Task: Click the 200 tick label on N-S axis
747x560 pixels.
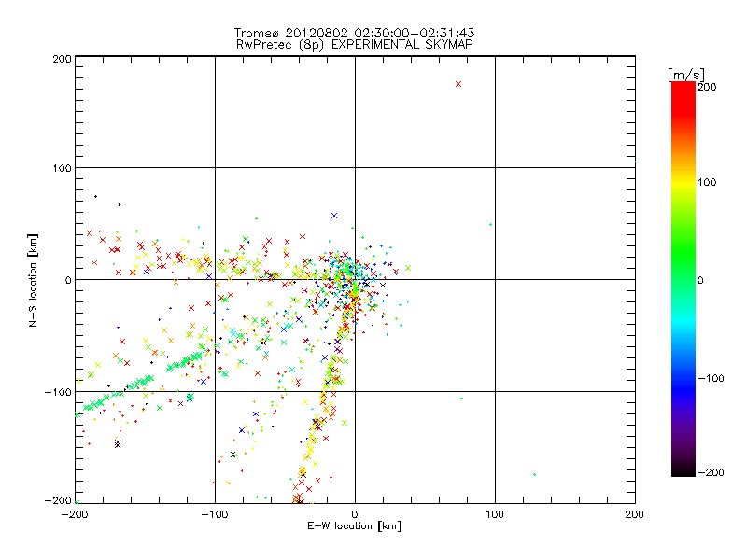Action: click(x=62, y=59)
